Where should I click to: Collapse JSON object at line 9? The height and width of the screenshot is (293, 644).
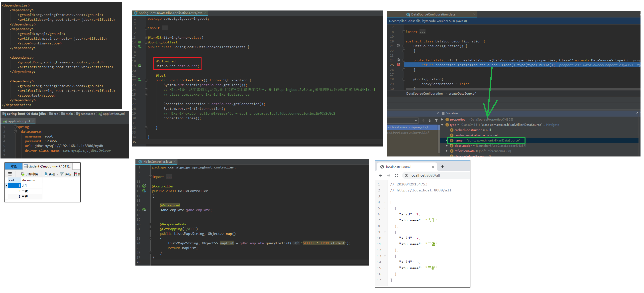(385, 232)
